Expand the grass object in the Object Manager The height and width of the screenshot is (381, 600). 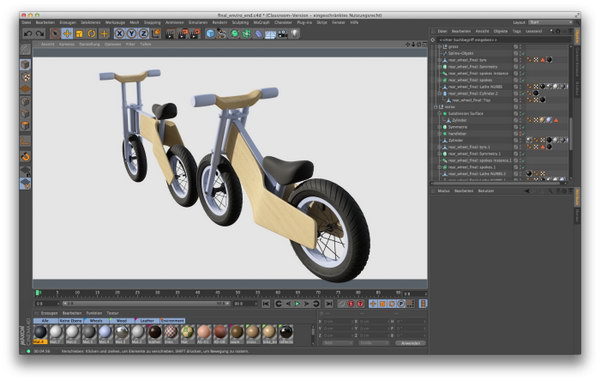click(x=439, y=47)
